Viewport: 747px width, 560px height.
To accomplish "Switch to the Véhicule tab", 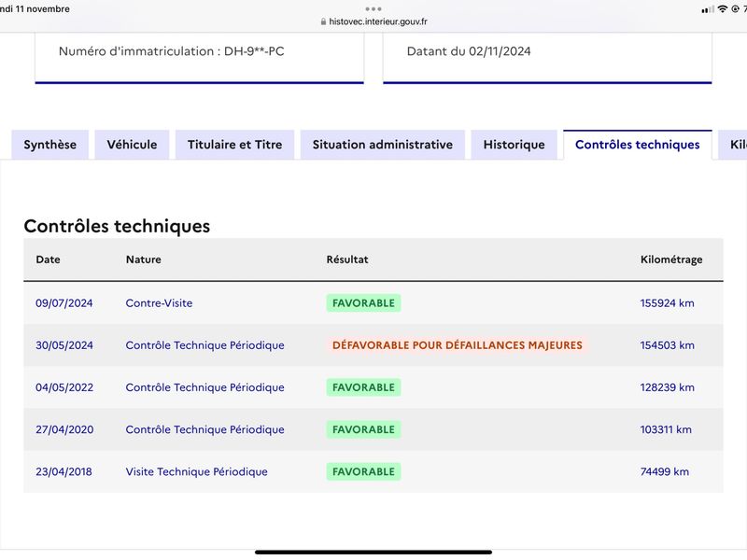I will pos(132,145).
